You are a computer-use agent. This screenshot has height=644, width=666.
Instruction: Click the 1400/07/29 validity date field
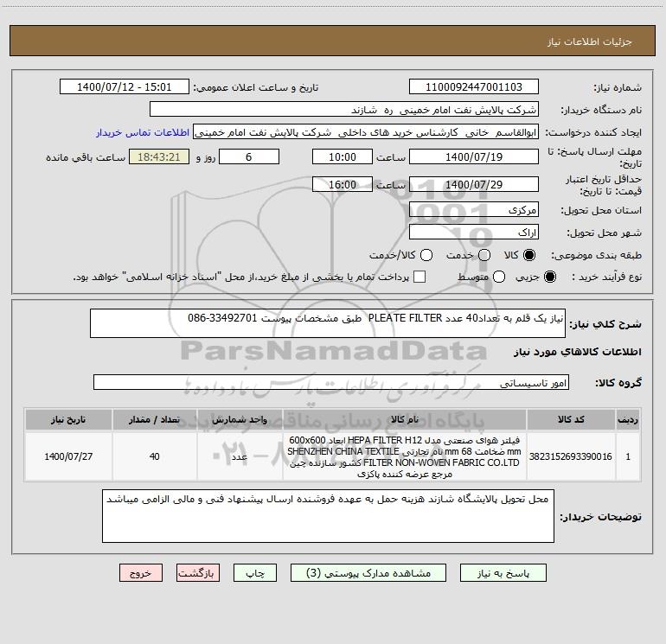click(x=474, y=184)
